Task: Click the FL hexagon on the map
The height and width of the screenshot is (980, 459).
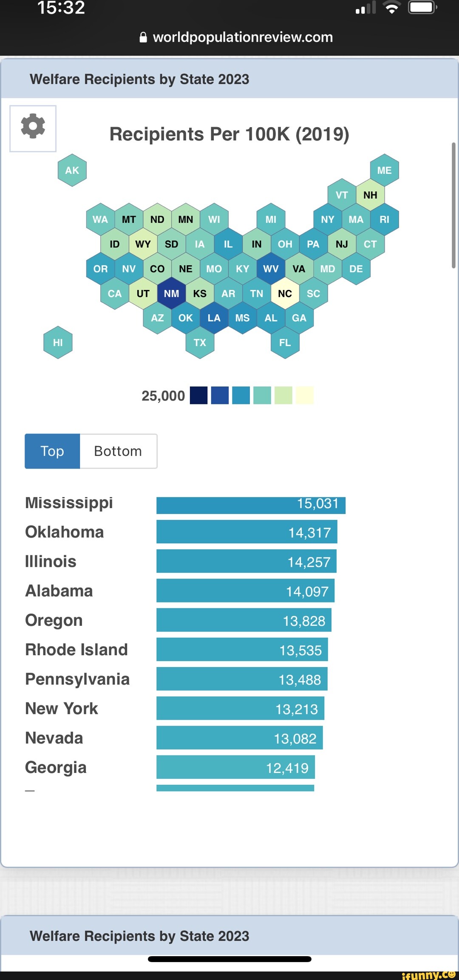Action: click(x=286, y=343)
